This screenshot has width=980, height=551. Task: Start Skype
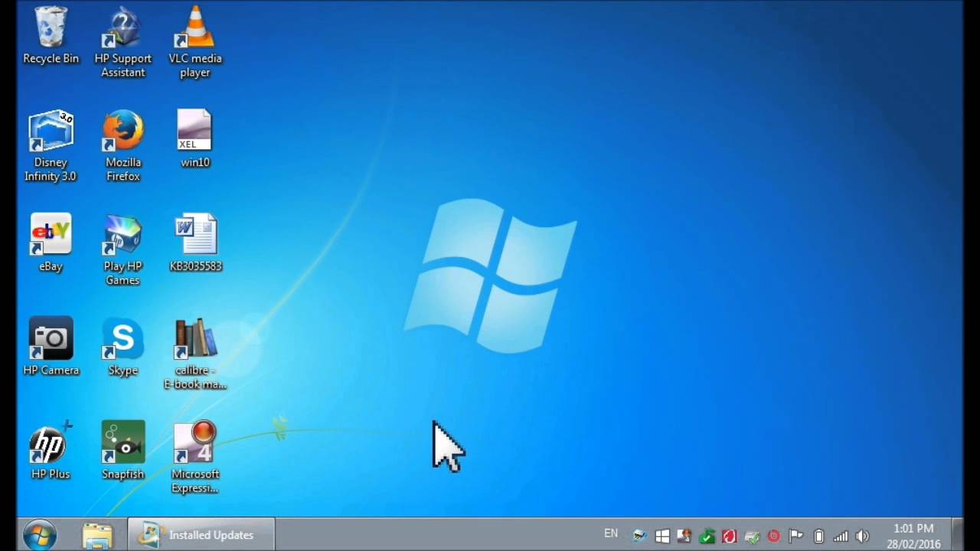[x=123, y=339]
